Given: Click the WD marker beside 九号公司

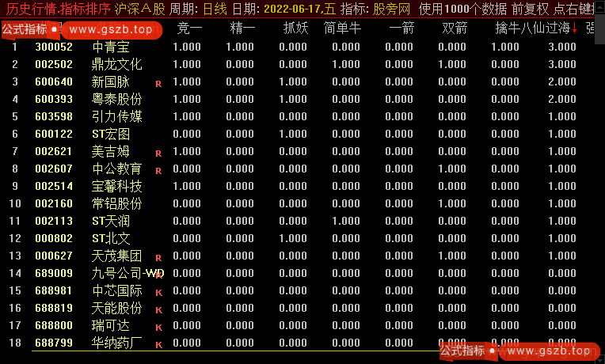Looking at the screenshot, I should tap(157, 275).
